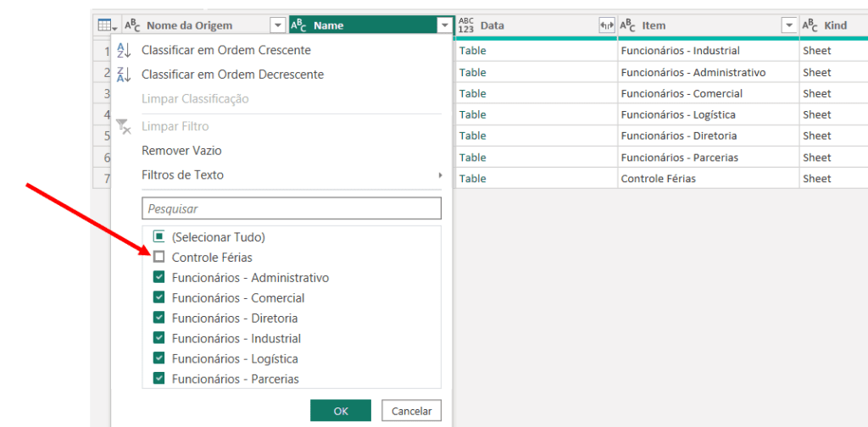Close the Name column filter dropdown arrow
This screenshot has width=868, height=427.
click(444, 25)
